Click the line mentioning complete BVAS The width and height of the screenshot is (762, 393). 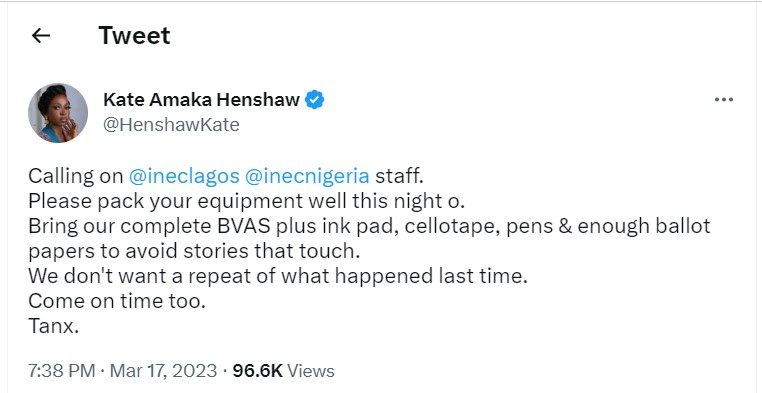(x=369, y=226)
